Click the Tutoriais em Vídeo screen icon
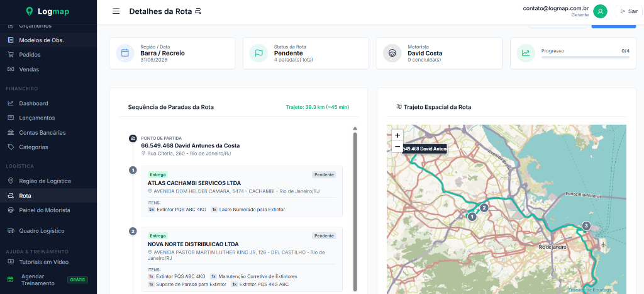644x294 pixels. click(x=11, y=262)
